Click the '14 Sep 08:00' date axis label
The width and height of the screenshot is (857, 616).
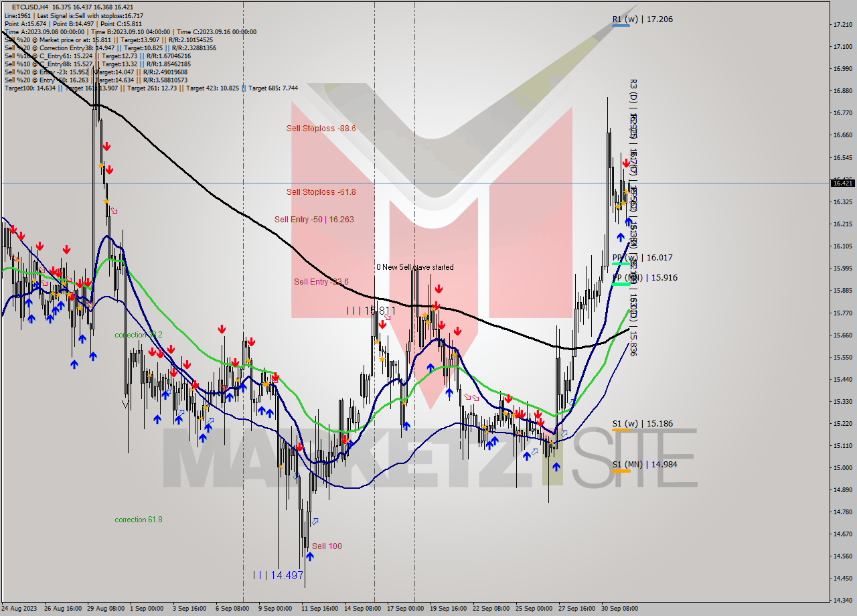click(362, 609)
